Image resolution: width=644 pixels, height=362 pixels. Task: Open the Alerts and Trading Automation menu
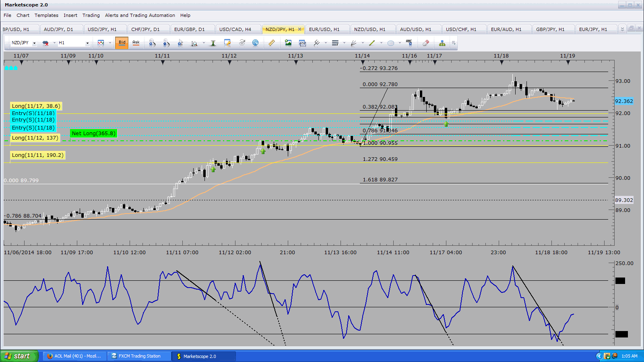(140, 15)
